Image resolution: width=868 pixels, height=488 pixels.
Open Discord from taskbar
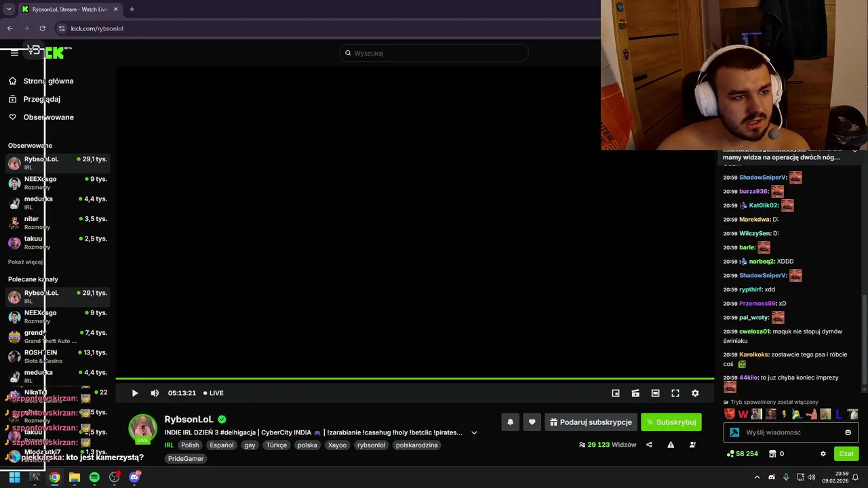point(134,477)
